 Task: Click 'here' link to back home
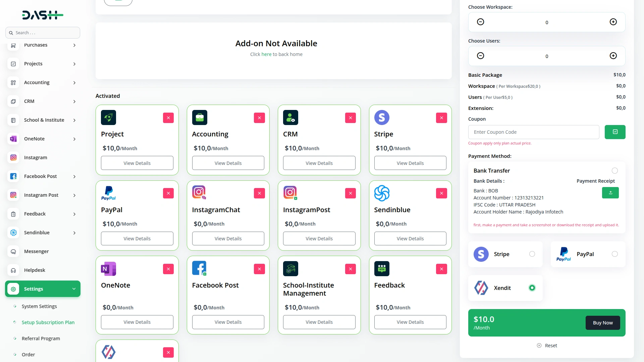266,54
